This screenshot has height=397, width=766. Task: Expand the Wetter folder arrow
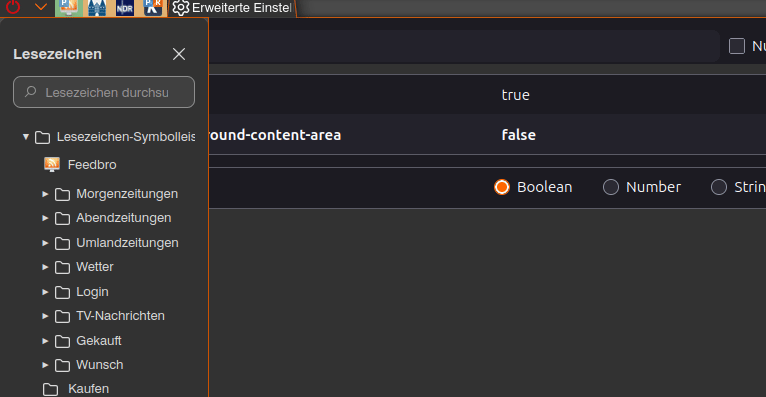click(45, 267)
